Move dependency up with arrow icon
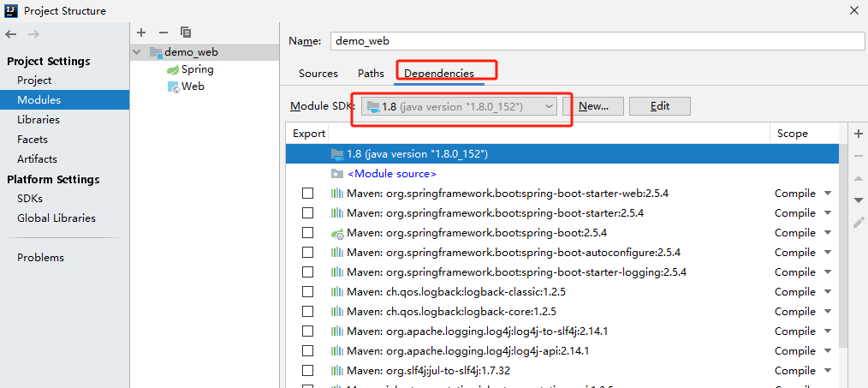The width and height of the screenshot is (868, 388). point(859,178)
